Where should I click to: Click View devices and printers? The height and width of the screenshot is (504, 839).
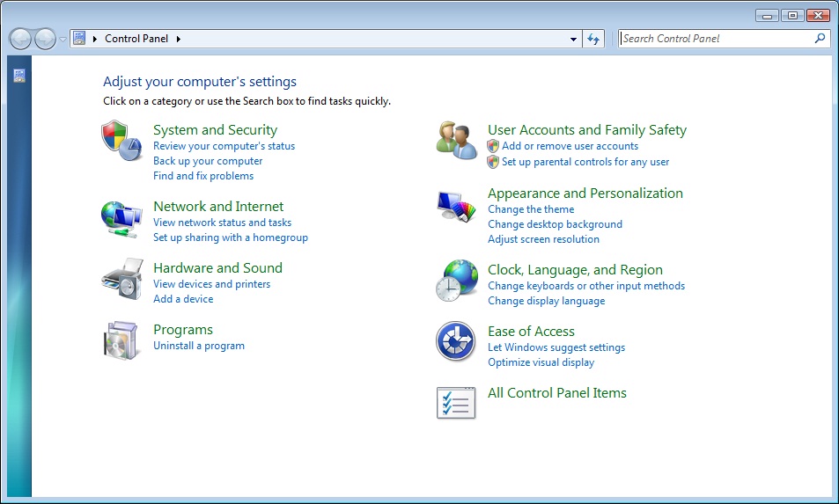pos(212,284)
